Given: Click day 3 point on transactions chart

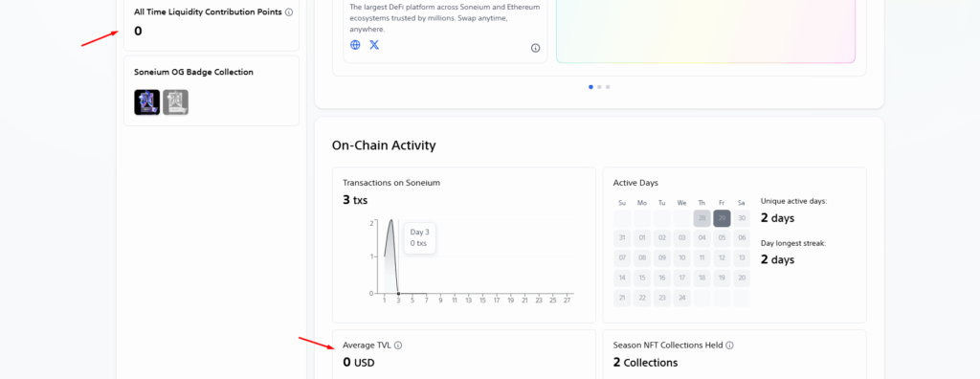Looking at the screenshot, I should (x=399, y=293).
